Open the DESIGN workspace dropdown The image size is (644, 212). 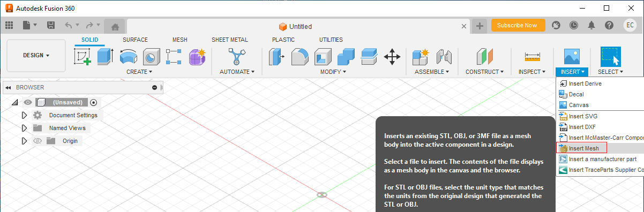point(36,56)
